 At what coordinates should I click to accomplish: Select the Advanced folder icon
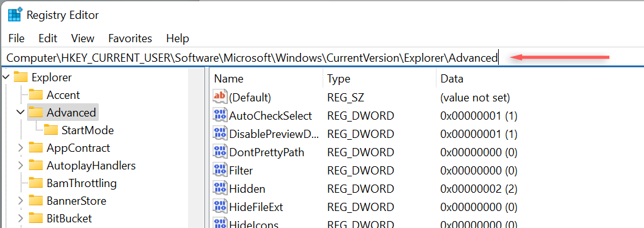(36, 112)
